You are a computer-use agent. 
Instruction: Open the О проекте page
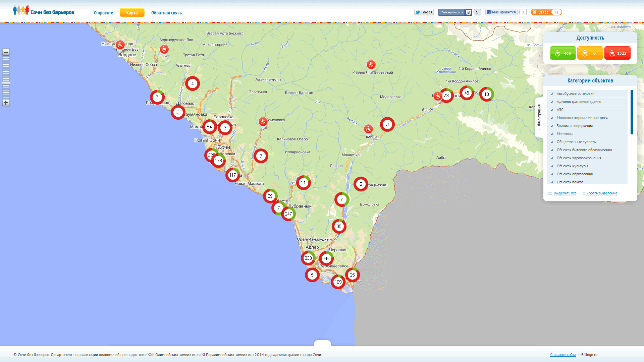click(103, 13)
